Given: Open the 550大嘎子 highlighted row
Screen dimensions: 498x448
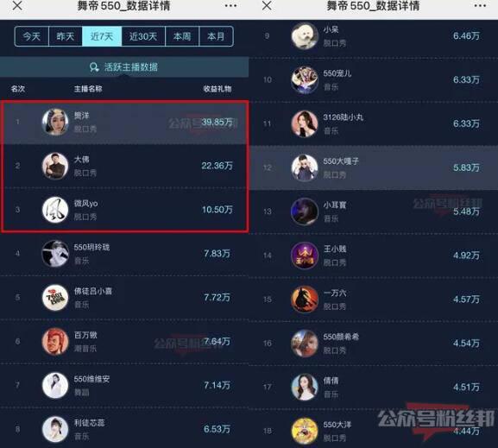Looking at the screenshot, I should point(374,167).
